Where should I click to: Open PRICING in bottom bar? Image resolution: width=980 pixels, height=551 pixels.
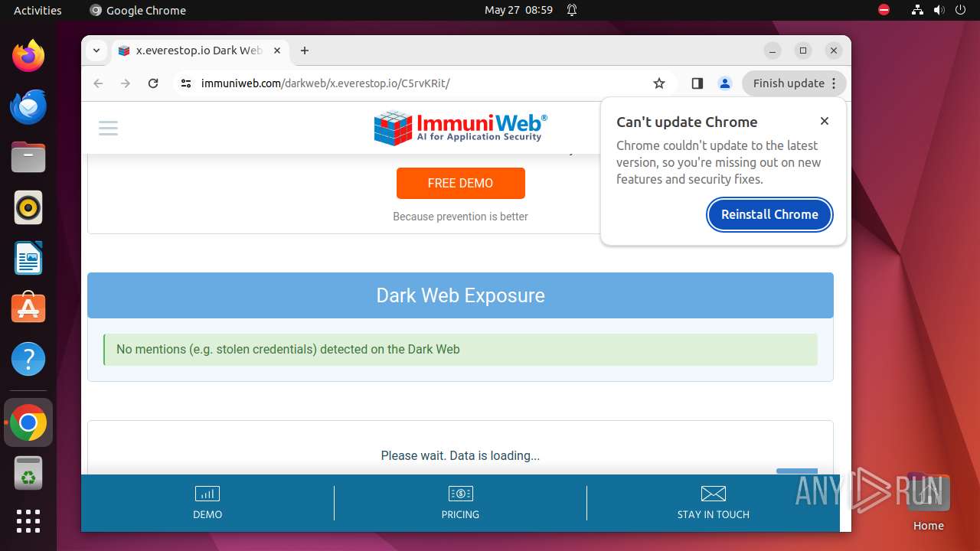[460, 503]
